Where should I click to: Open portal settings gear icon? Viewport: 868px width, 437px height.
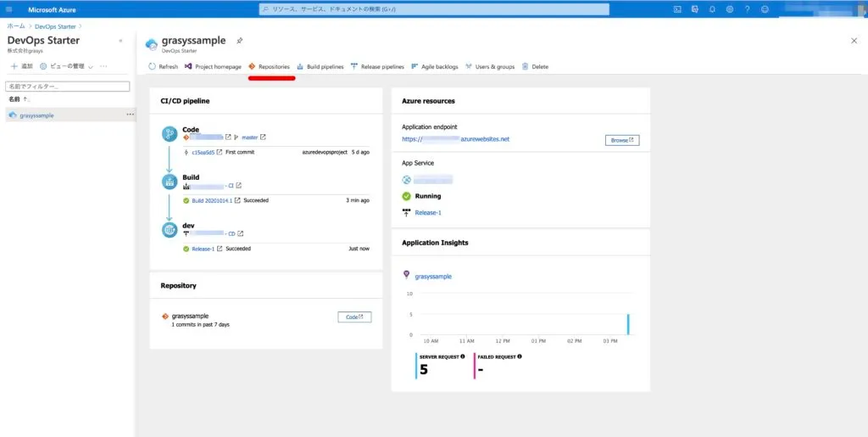point(730,9)
